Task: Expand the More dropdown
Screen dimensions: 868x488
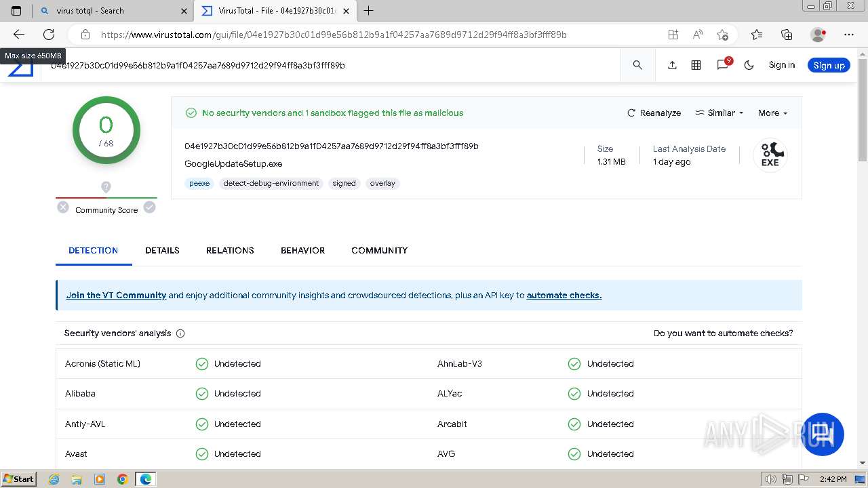Action: point(772,113)
